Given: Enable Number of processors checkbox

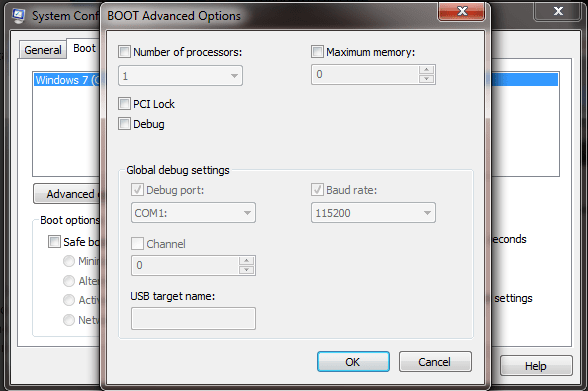Looking at the screenshot, I should pos(124,52).
